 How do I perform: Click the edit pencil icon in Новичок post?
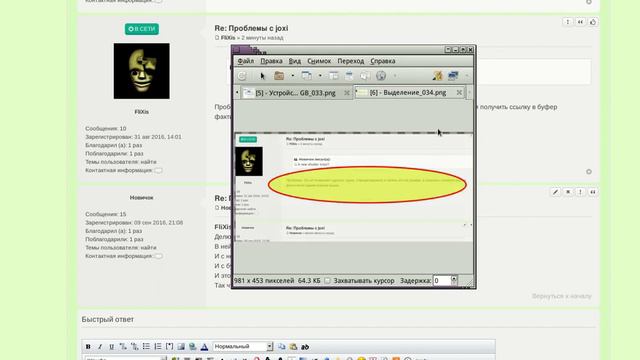point(555,192)
